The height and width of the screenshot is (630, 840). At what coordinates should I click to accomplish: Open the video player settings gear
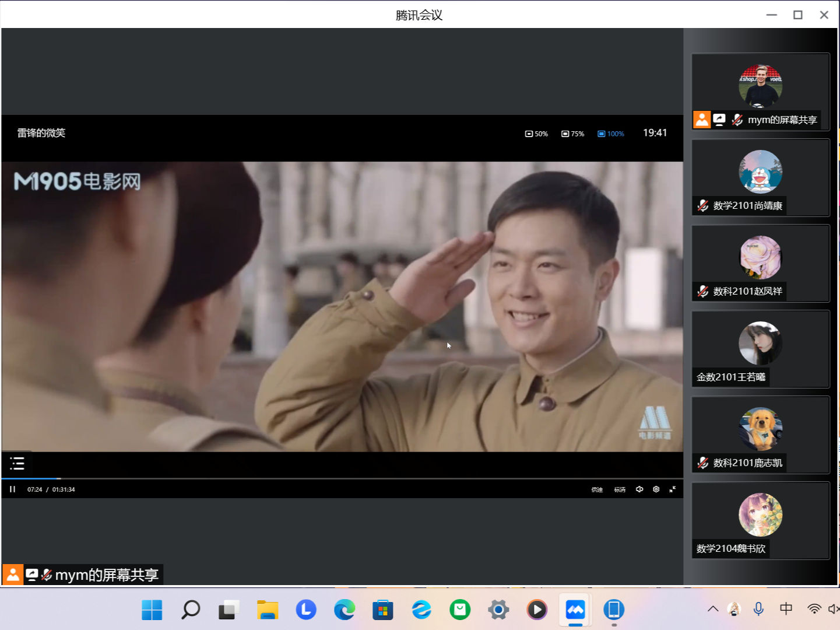[656, 489]
